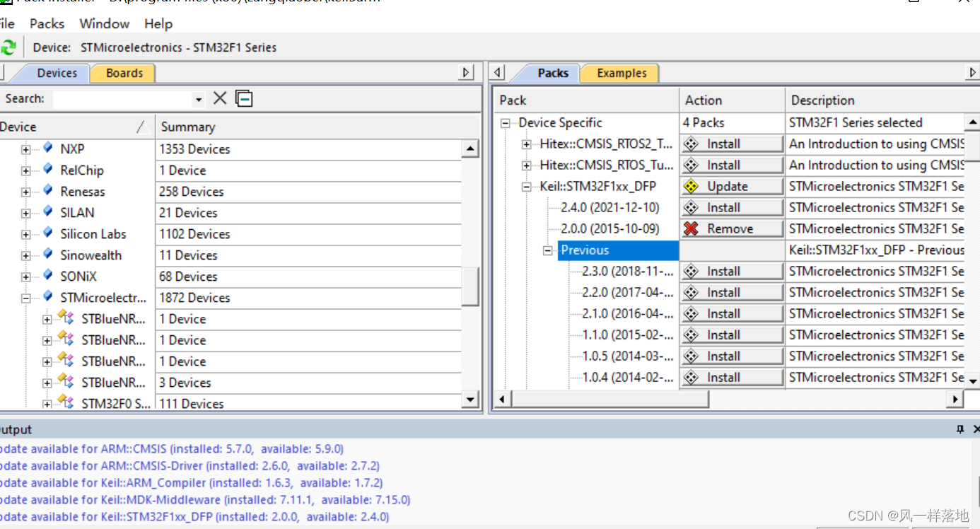Click the packs horizontal scrollbar left arrow
The image size is (980, 529).
pos(502,400)
